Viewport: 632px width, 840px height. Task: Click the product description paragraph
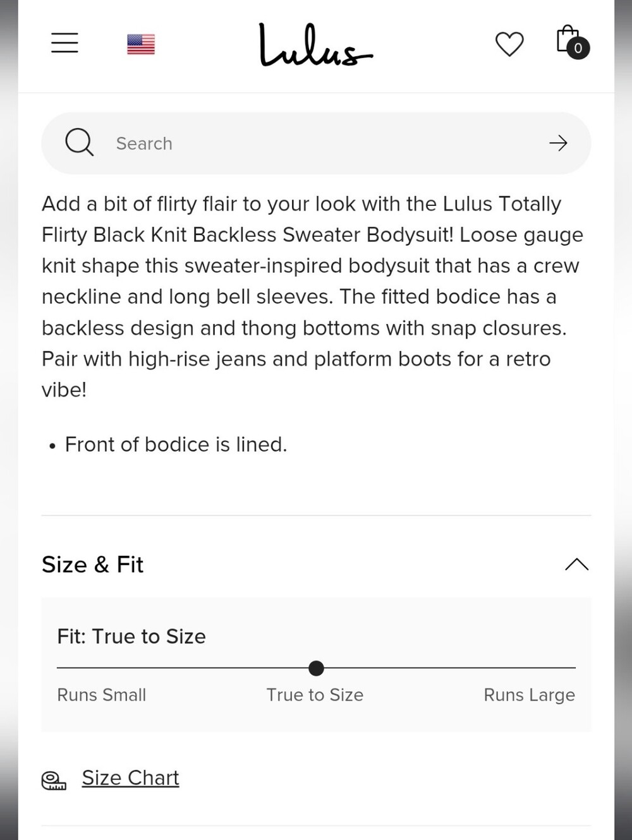[x=313, y=296]
